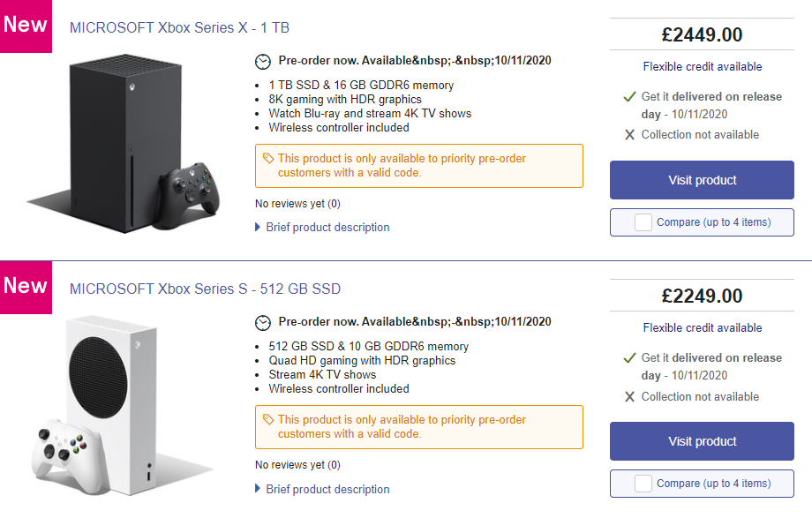Click the green delivery checkmark for Series X
This screenshot has width=812, height=518.
pyautogui.click(x=629, y=96)
